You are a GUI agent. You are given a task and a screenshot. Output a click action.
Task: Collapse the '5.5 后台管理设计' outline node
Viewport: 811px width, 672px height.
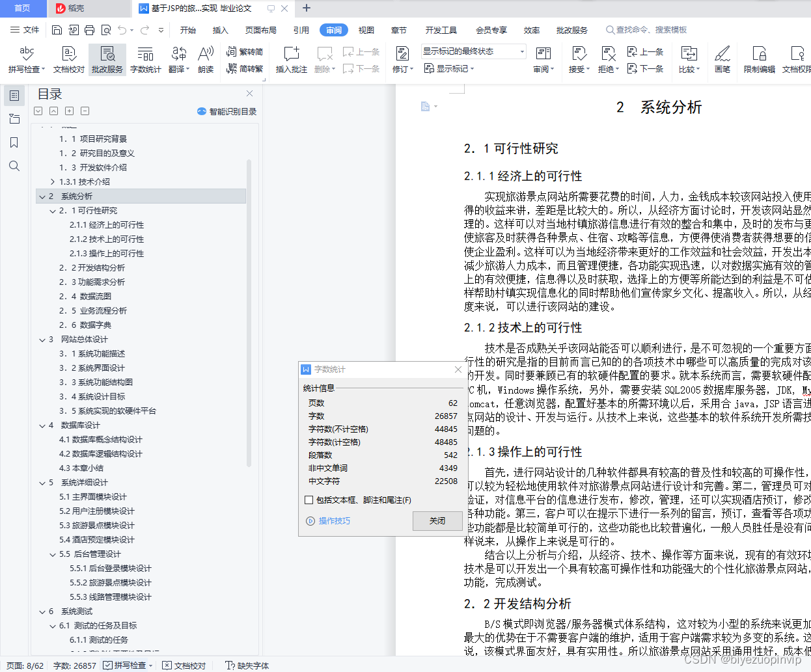(x=53, y=554)
